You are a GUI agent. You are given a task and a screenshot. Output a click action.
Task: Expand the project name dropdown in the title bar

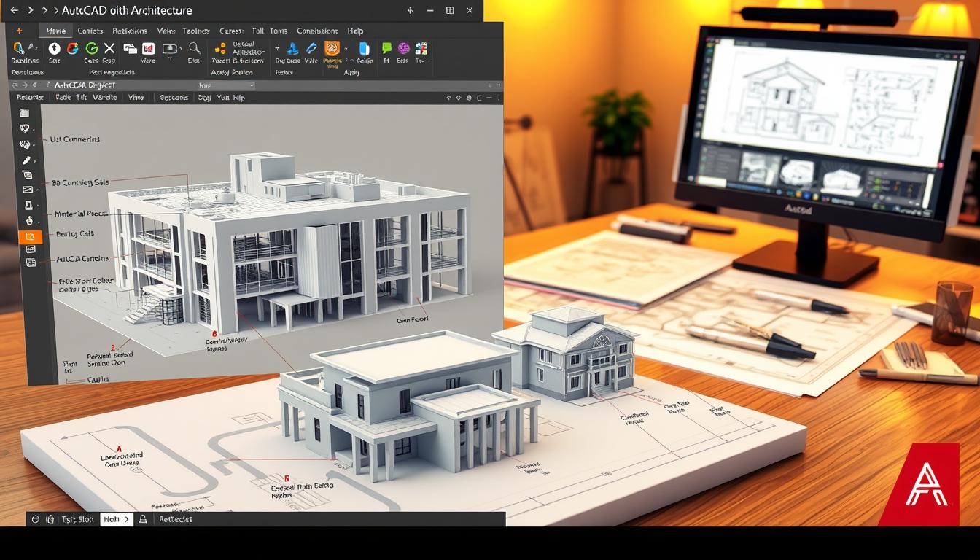[250, 85]
